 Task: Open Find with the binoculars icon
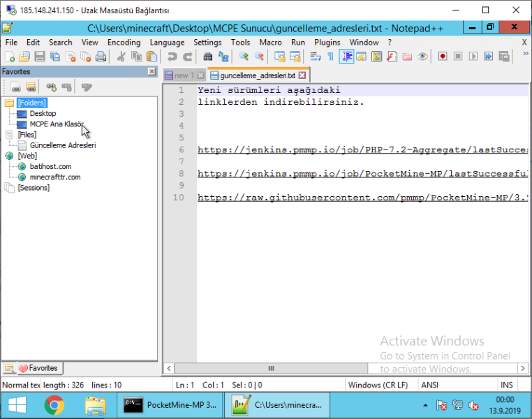pos(207,57)
